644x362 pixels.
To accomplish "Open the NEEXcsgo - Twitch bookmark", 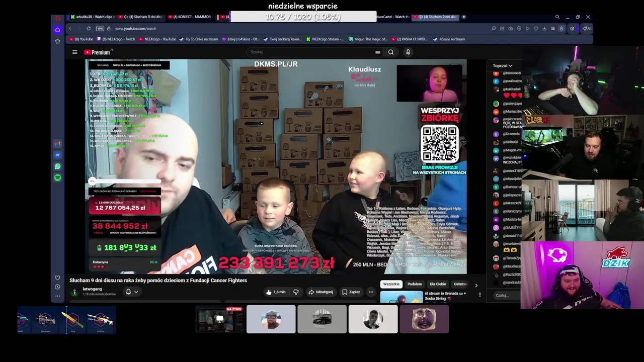I will point(117,39).
